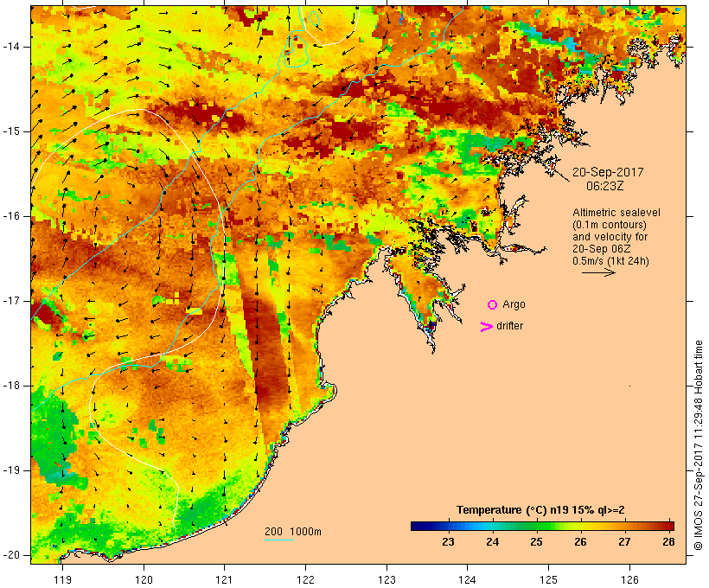709x588 pixels.
Task: Click the latitude label -17
Action: tap(11, 301)
